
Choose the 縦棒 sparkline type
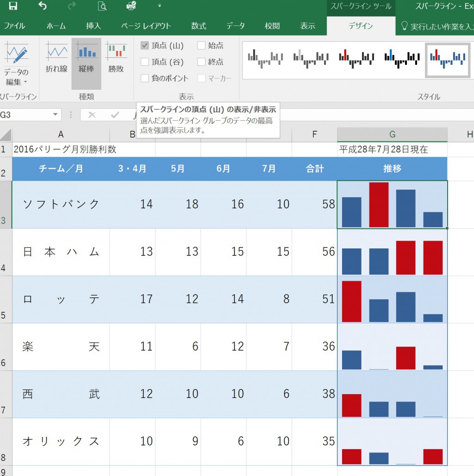(86, 63)
